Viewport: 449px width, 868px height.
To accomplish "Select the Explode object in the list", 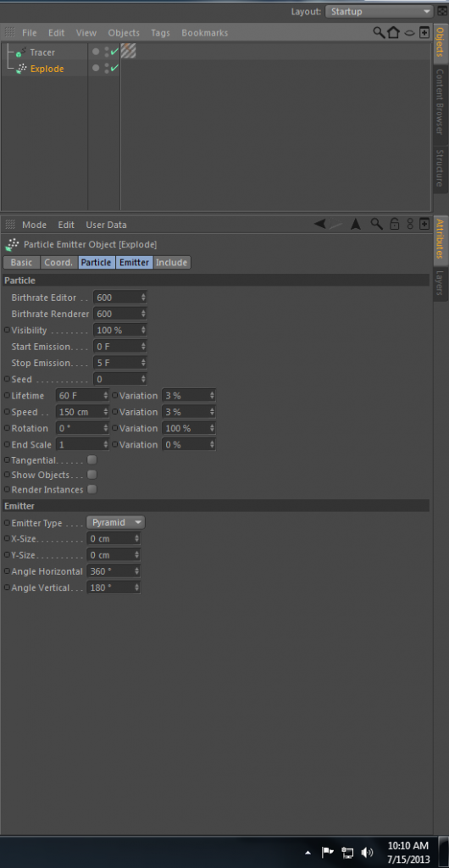I will point(47,69).
